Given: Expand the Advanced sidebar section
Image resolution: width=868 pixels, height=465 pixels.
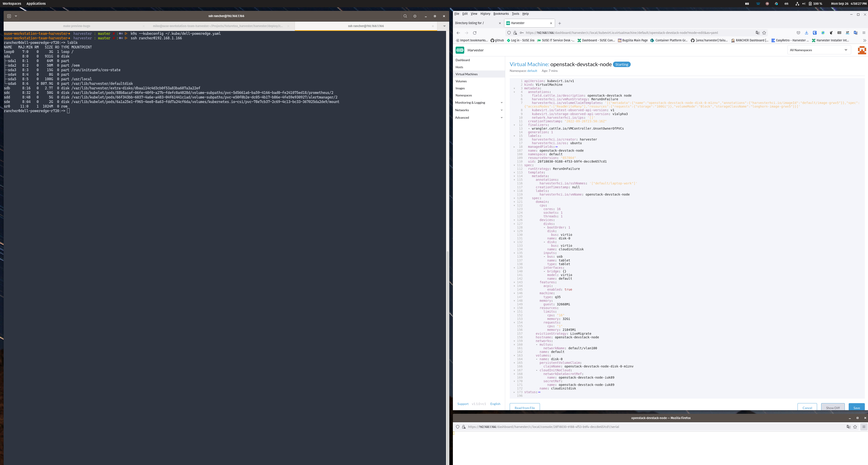Looking at the screenshot, I should (479, 118).
